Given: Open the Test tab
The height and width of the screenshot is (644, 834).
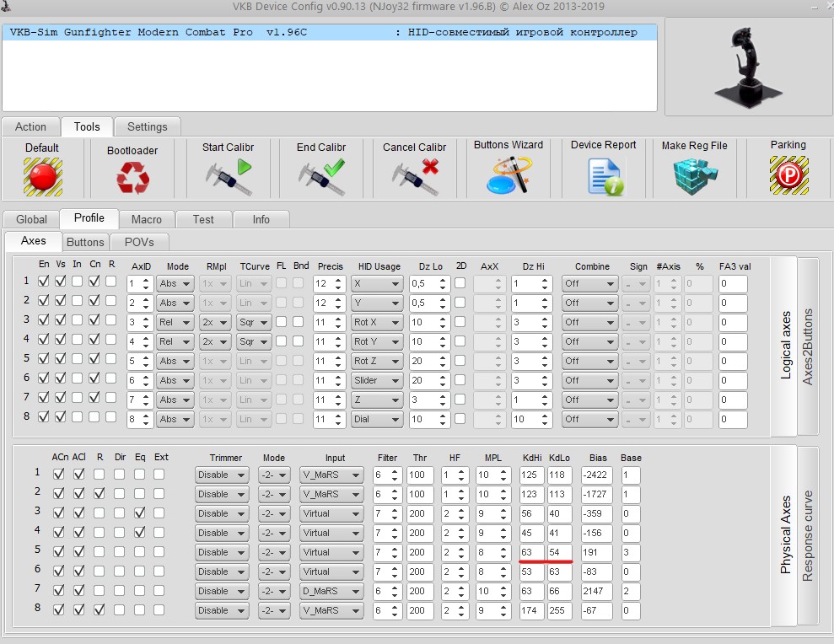Looking at the screenshot, I should (203, 219).
